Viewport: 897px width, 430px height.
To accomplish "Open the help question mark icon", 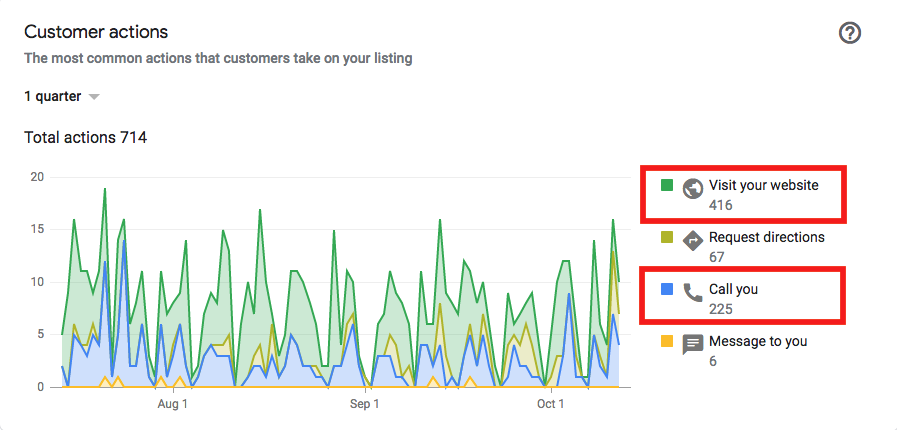I will (850, 33).
